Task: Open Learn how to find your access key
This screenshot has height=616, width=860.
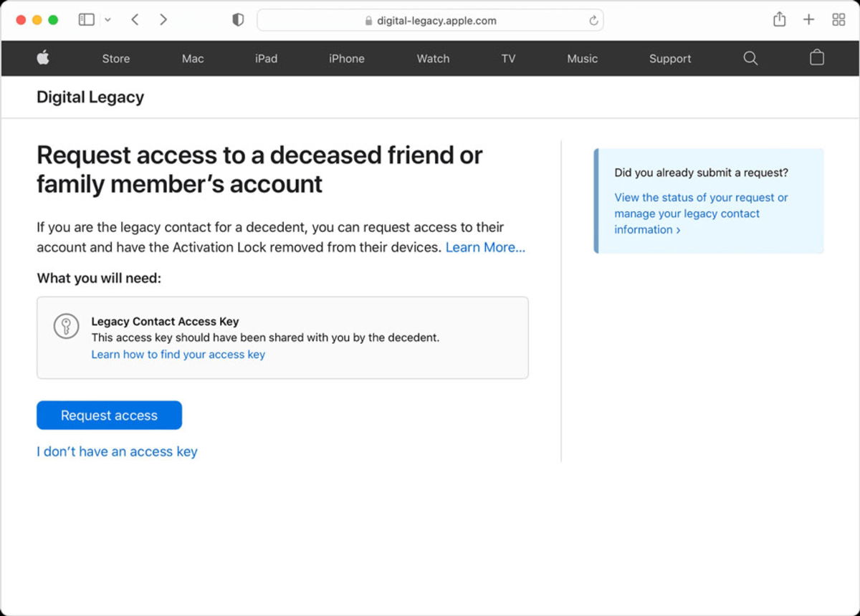Action: 178,354
